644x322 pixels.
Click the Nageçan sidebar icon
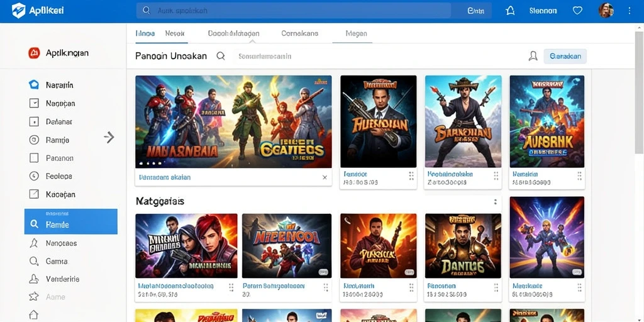[34, 104]
